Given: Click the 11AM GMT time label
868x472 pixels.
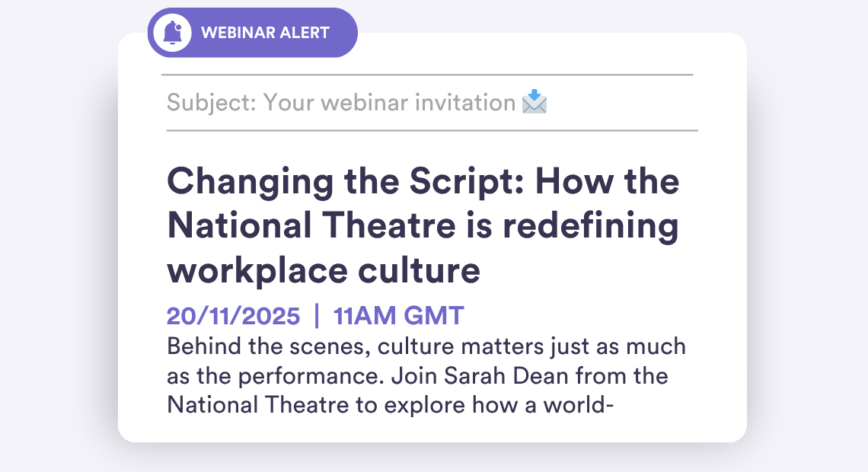Looking at the screenshot, I should [398, 315].
